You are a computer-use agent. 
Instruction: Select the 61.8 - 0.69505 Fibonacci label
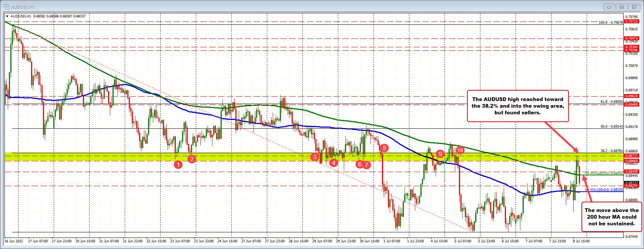coord(611,101)
